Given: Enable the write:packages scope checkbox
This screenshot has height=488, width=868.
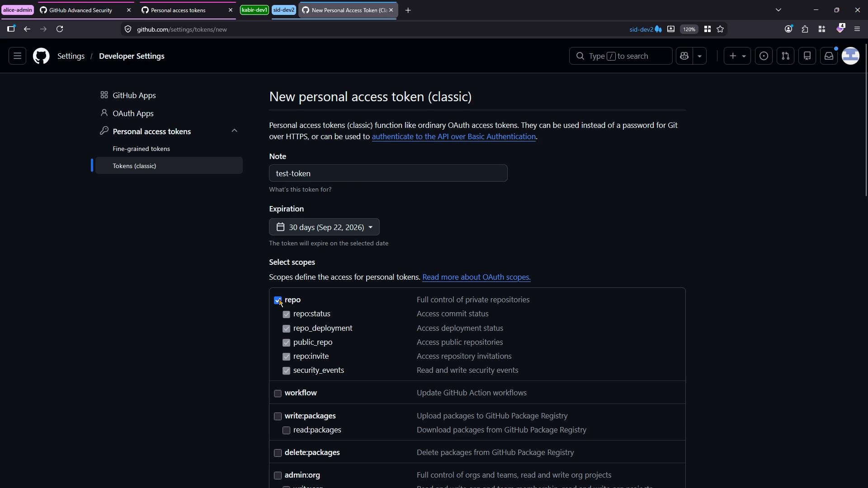Looking at the screenshot, I should (278, 417).
